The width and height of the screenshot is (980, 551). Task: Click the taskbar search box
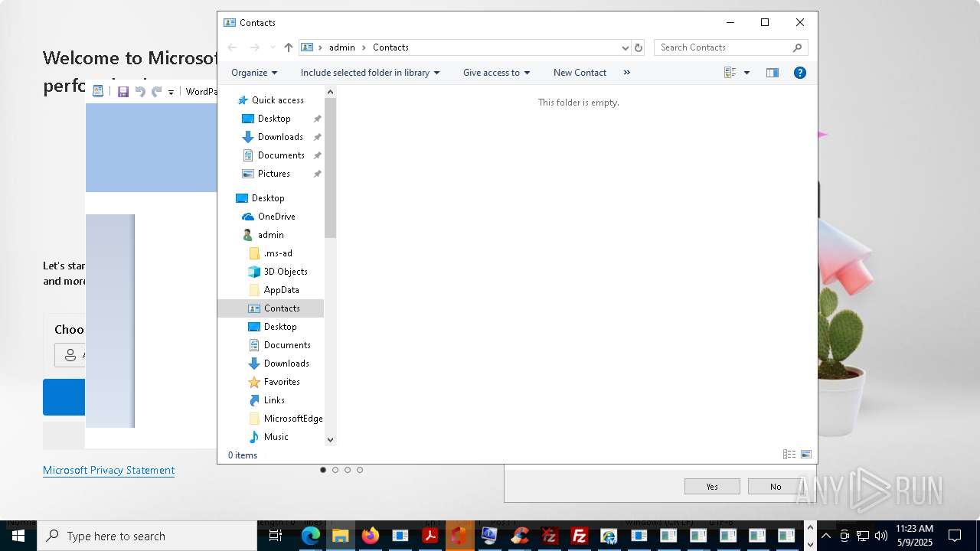[147, 536]
